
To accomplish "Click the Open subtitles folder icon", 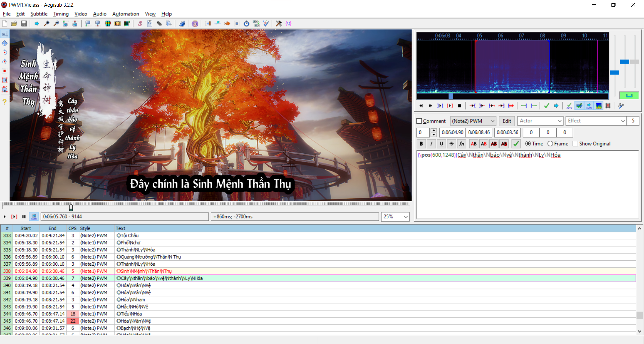I will pyautogui.click(x=14, y=23).
